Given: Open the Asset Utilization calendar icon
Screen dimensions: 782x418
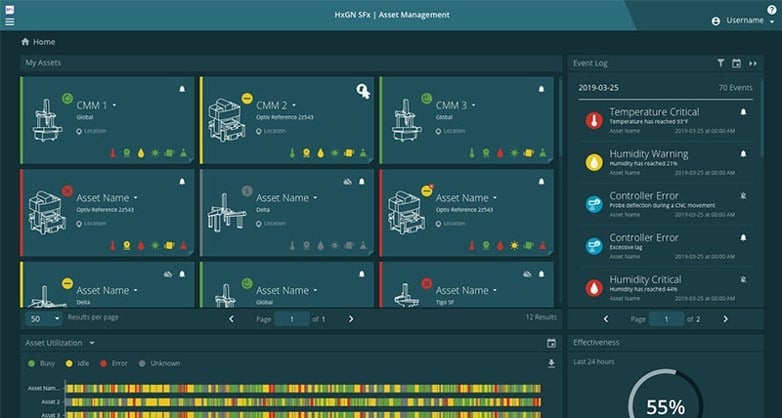Looking at the screenshot, I should pos(551,343).
